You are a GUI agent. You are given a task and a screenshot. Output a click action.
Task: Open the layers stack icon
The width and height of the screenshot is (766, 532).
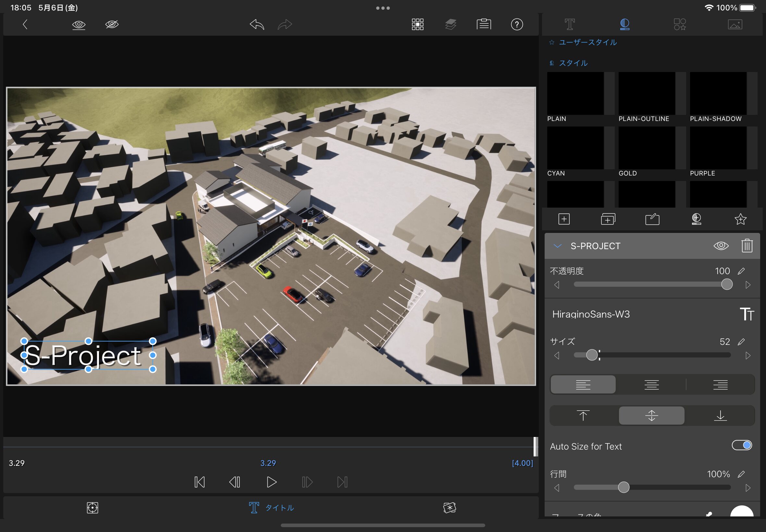451,24
